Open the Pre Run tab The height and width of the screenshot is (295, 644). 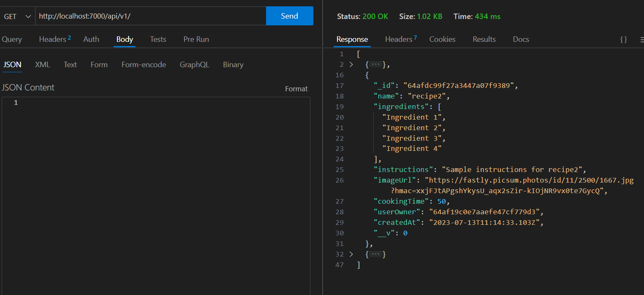[196, 39]
